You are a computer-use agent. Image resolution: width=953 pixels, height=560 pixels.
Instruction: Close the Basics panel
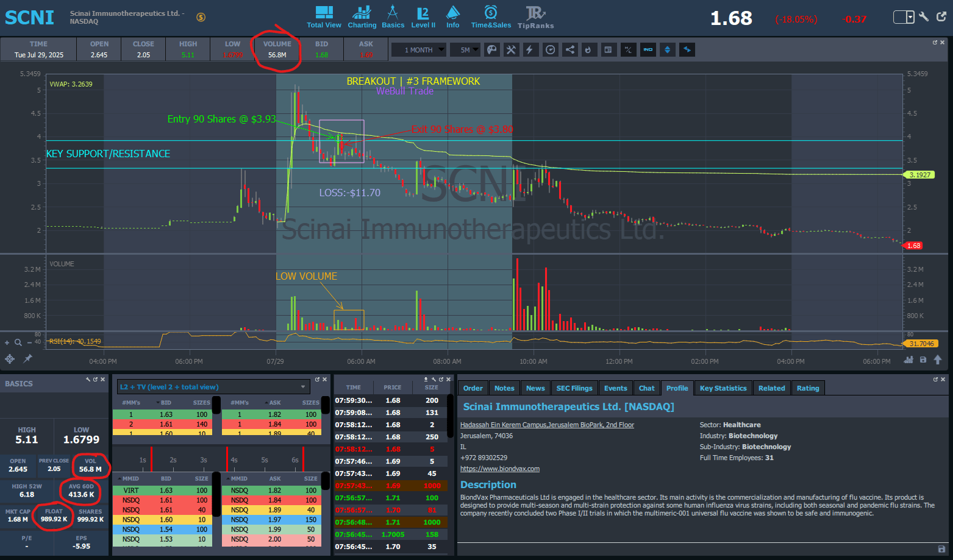point(102,379)
